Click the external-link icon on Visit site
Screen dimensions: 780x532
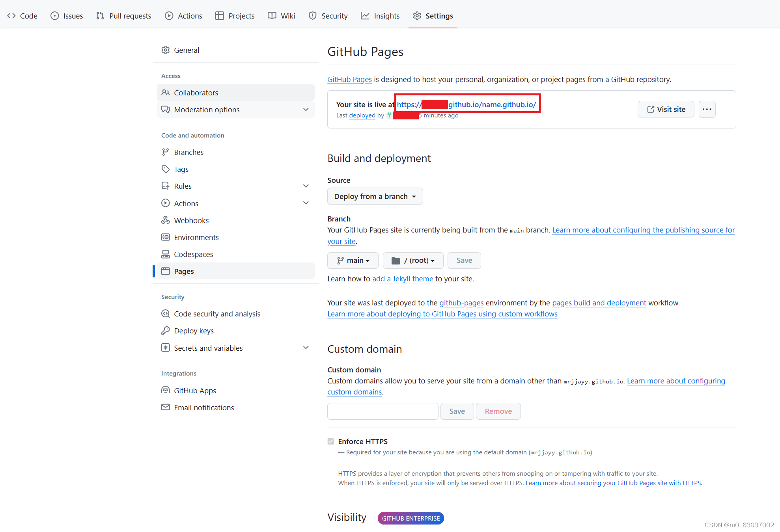pyautogui.click(x=651, y=109)
